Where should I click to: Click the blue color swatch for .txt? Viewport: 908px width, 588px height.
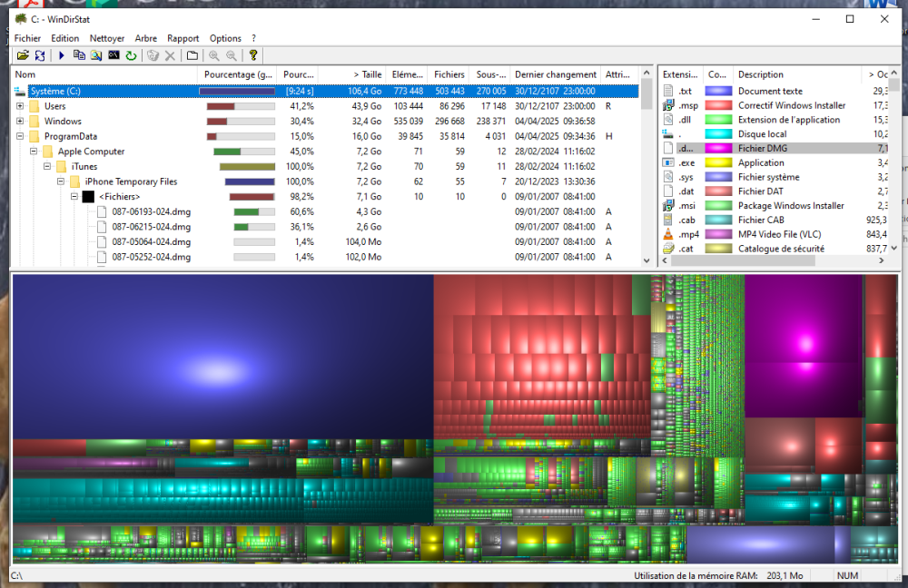(718, 92)
